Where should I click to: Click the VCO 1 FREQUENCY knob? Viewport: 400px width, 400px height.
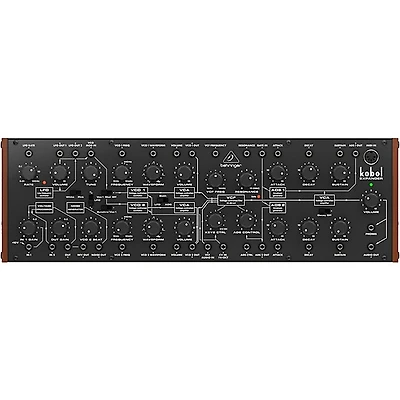(121, 172)
